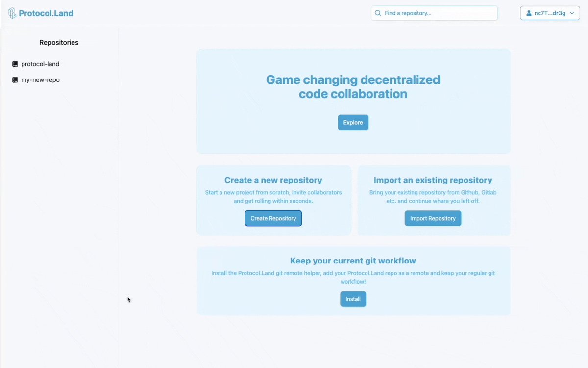Screen dimensions: 588x368
Task: Open the protocol-land repository
Action: tap(40, 64)
